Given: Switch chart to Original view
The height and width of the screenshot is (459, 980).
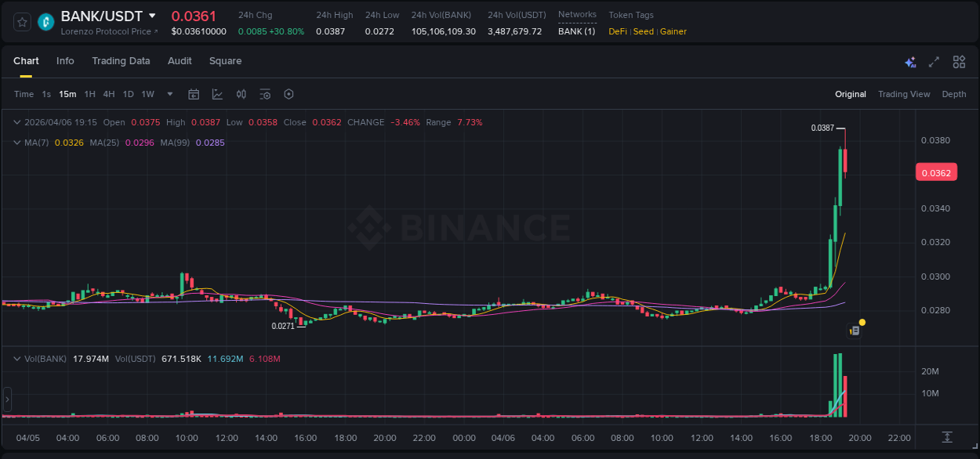Looking at the screenshot, I should 851,94.
